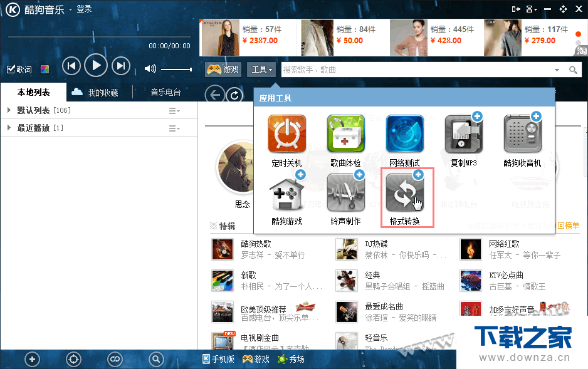Open the skin color palette icon
The width and height of the screenshot is (588, 369).
click(x=45, y=70)
